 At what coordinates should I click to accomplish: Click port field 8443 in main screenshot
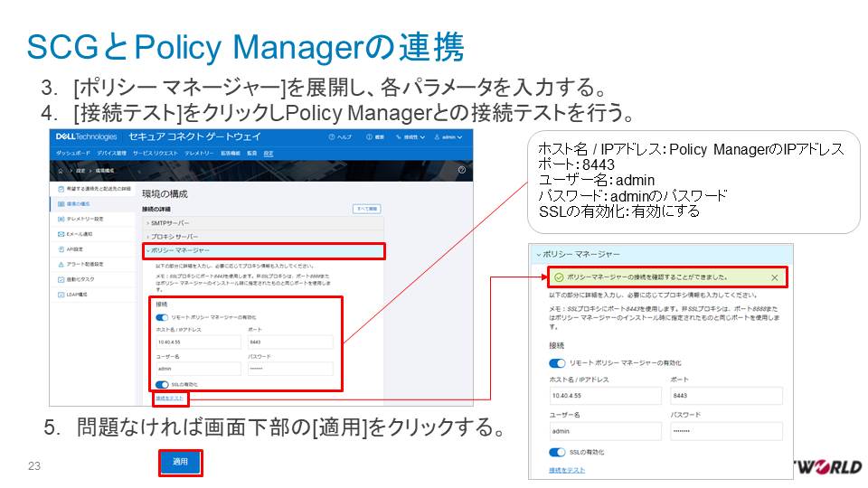290,342
